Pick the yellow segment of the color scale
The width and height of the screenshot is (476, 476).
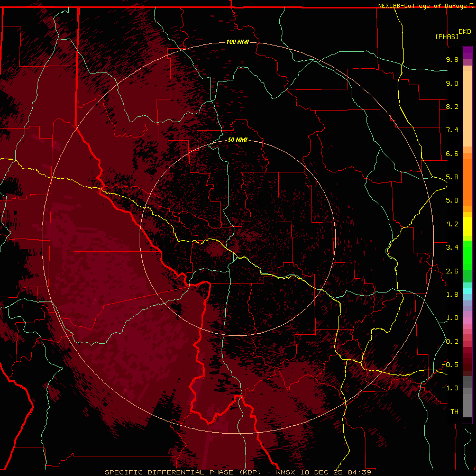point(467,226)
